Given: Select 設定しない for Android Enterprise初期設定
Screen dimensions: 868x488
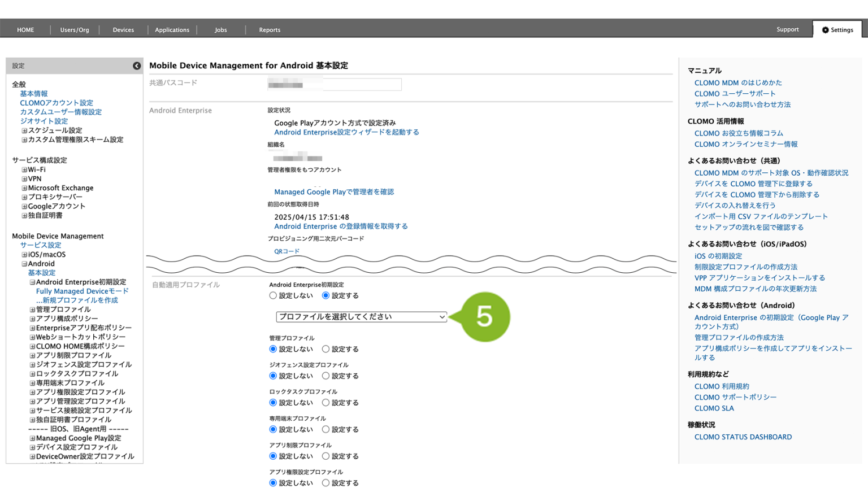Looking at the screenshot, I should [273, 295].
